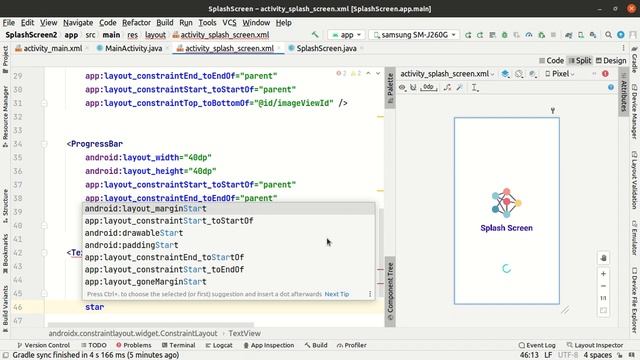Open the VCS menu
The height and width of the screenshot is (360, 640).
[x=229, y=22]
